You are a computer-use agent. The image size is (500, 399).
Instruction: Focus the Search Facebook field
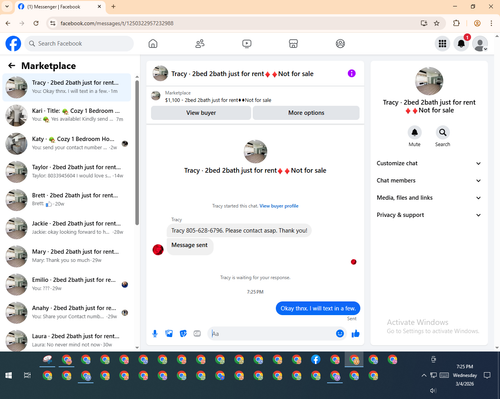(x=79, y=44)
